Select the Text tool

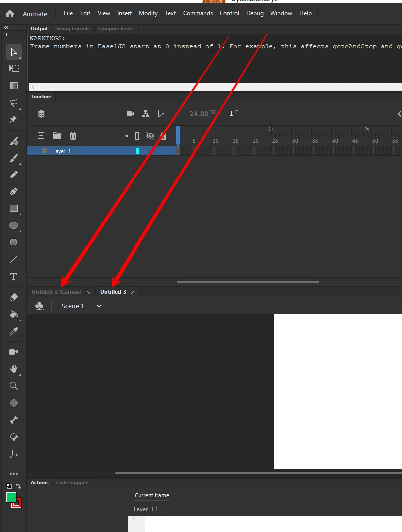pos(14,276)
